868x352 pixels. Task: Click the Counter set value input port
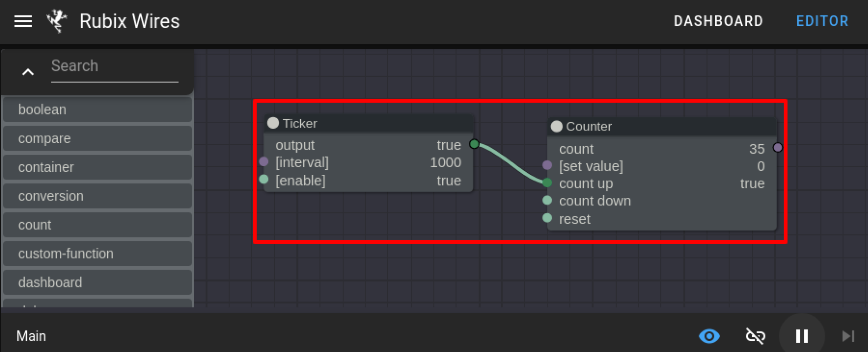coord(547,165)
